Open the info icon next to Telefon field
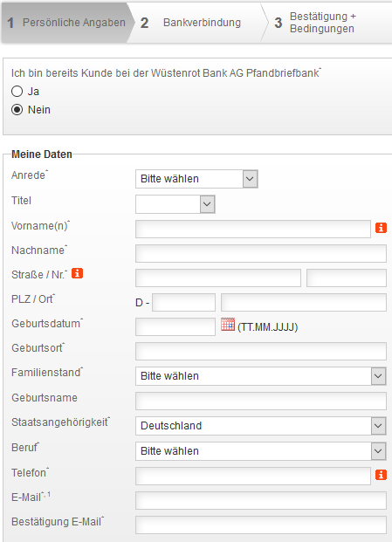The height and width of the screenshot is (542, 392). pyautogui.click(x=381, y=475)
